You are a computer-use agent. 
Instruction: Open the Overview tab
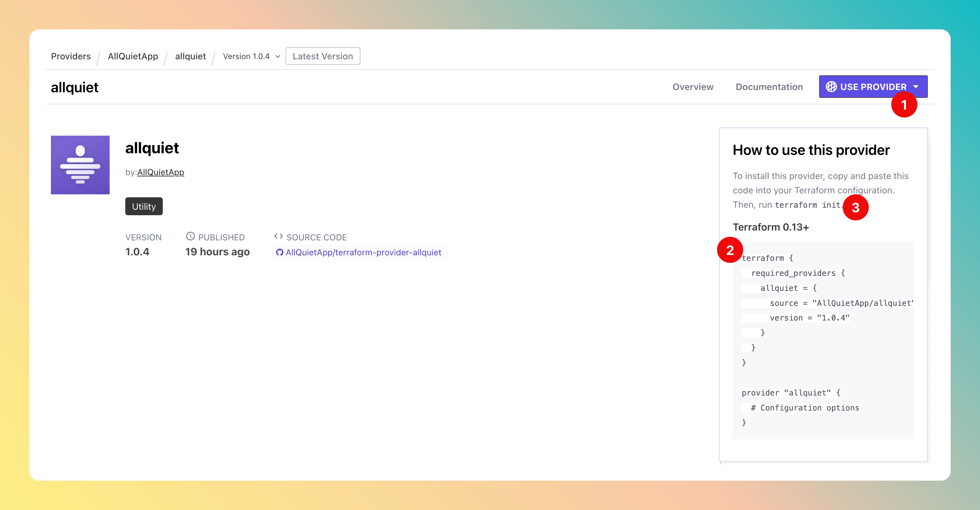pyautogui.click(x=692, y=87)
